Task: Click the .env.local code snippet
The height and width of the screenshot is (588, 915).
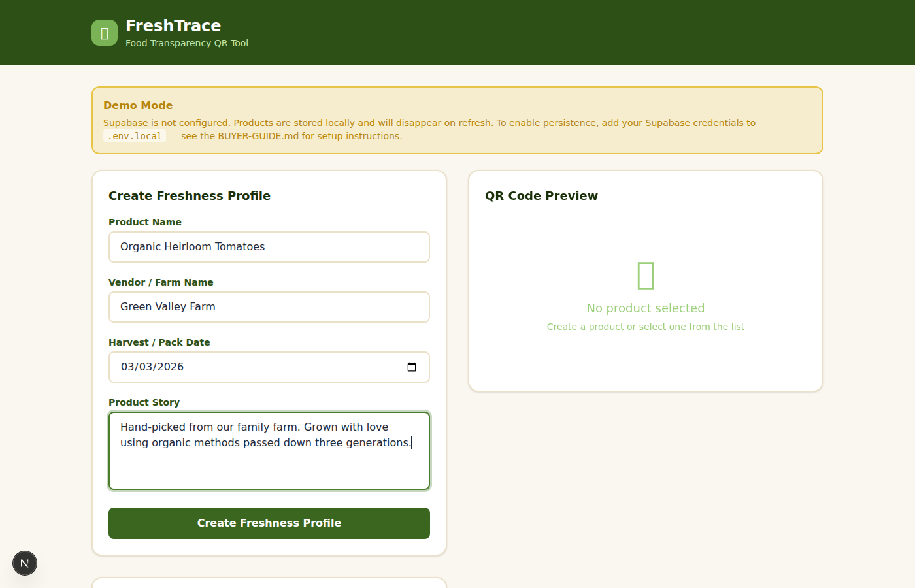Action: [135, 137]
